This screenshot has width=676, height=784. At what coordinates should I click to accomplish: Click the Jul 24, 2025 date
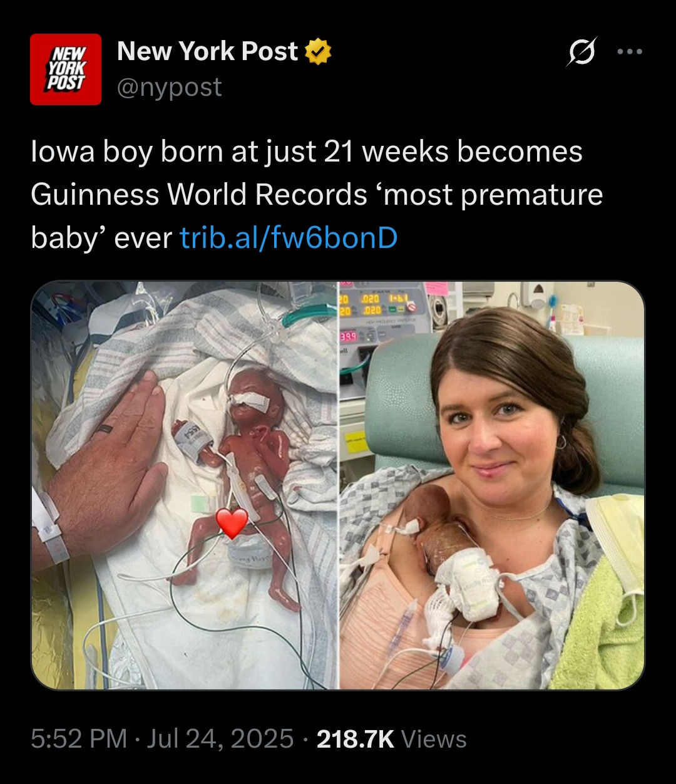(x=220, y=739)
